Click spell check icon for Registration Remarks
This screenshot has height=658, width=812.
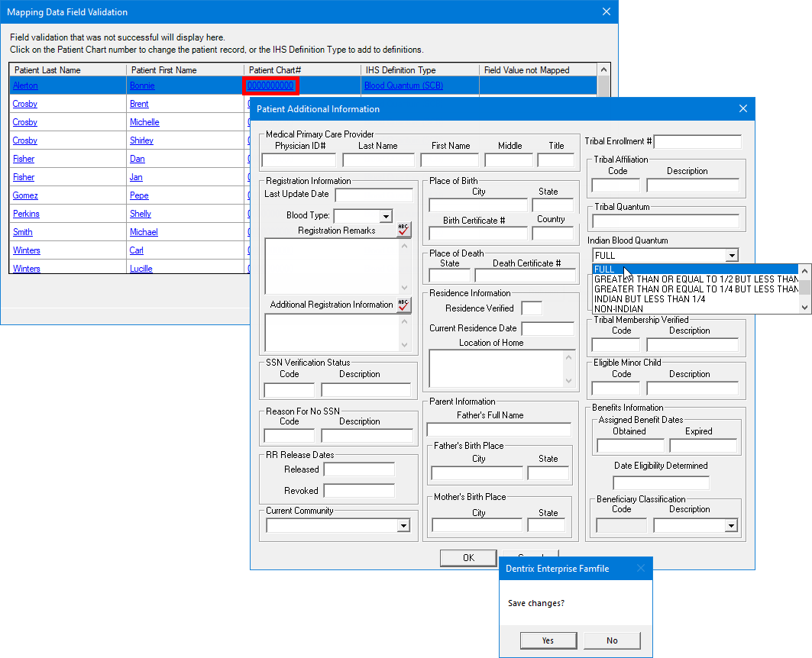[x=403, y=230]
